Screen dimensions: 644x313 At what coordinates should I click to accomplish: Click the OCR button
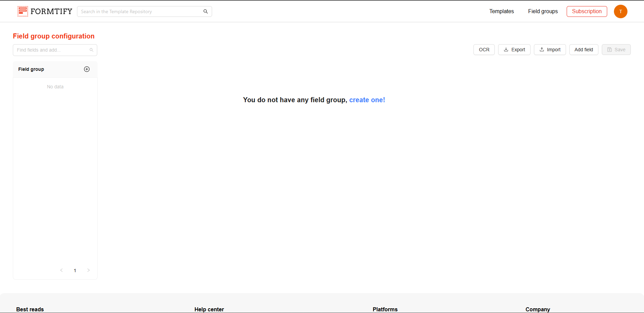point(484,50)
